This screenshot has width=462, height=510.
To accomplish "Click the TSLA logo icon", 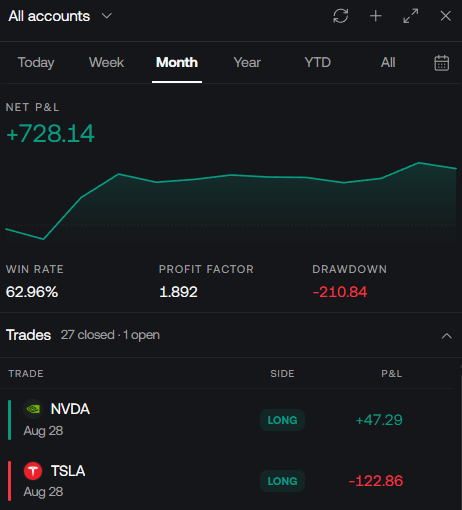I will pyautogui.click(x=33, y=471).
